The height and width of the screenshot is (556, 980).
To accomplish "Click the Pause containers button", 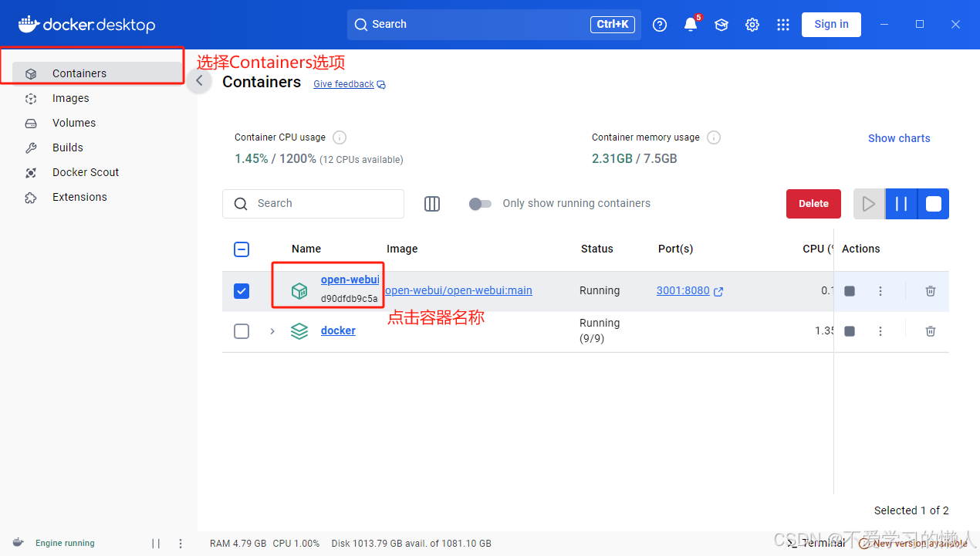I will pos(901,204).
